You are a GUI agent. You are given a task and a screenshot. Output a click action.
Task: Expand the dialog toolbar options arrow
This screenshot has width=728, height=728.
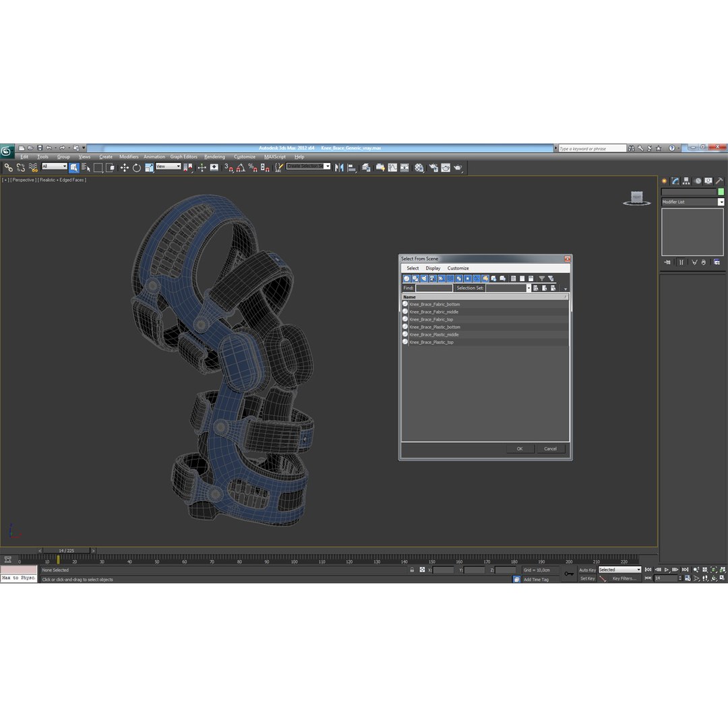pyautogui.click(x=566, y=289)
